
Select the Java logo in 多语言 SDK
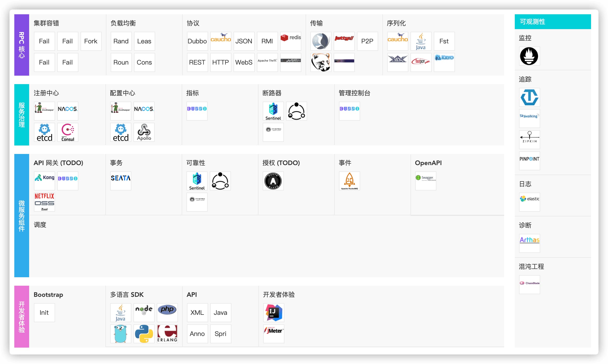121,313
